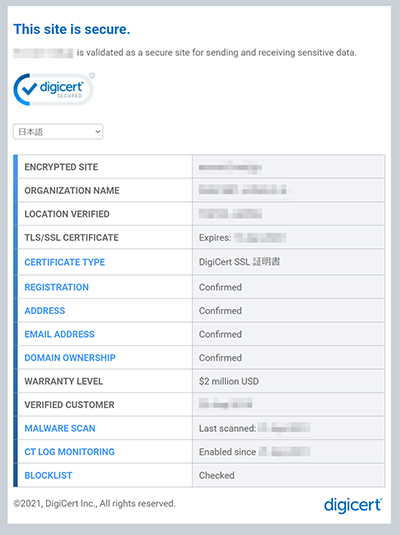Click the 'Enabled since' value
The height and width of the screenshot is (535, 400).
255,452
